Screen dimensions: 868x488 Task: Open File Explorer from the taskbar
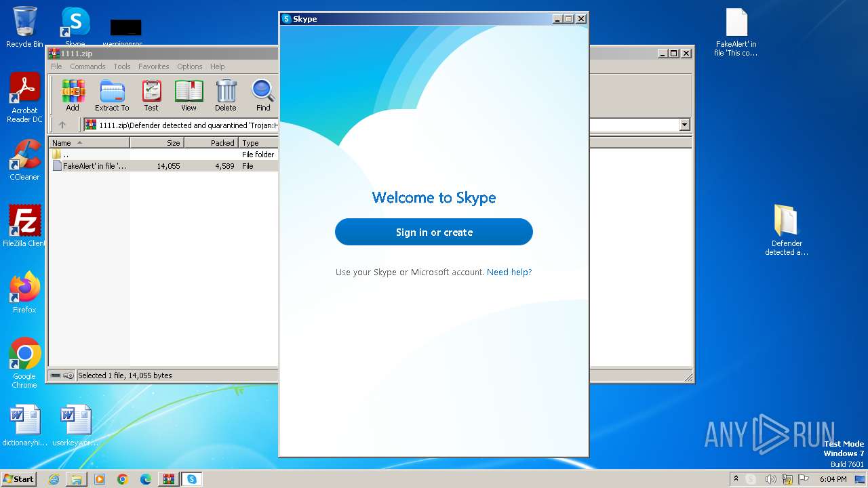77,479
